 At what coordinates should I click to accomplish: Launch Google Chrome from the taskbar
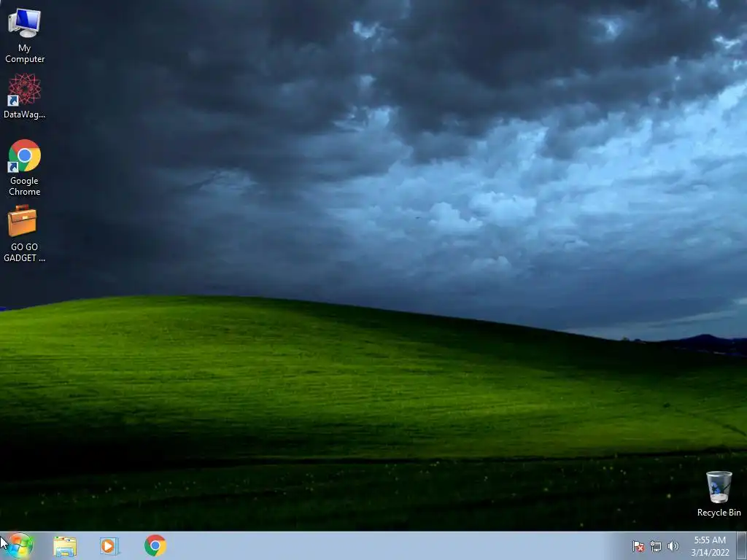(155, 545)
